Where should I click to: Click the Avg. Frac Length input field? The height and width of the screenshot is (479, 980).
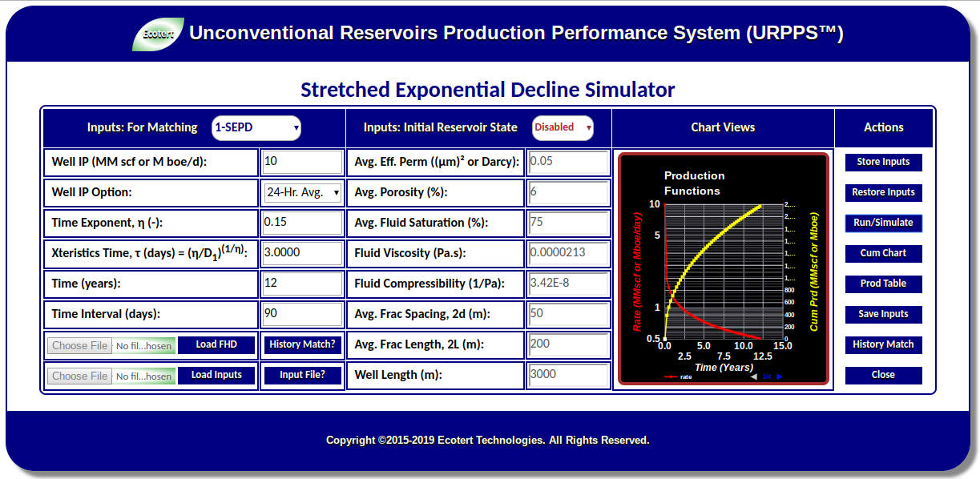tap(568, 344)
